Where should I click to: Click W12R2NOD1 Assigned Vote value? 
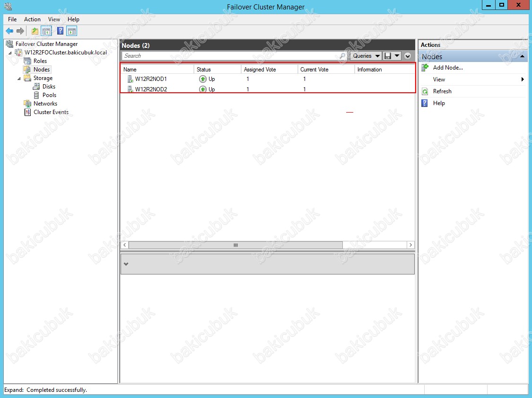248,79
